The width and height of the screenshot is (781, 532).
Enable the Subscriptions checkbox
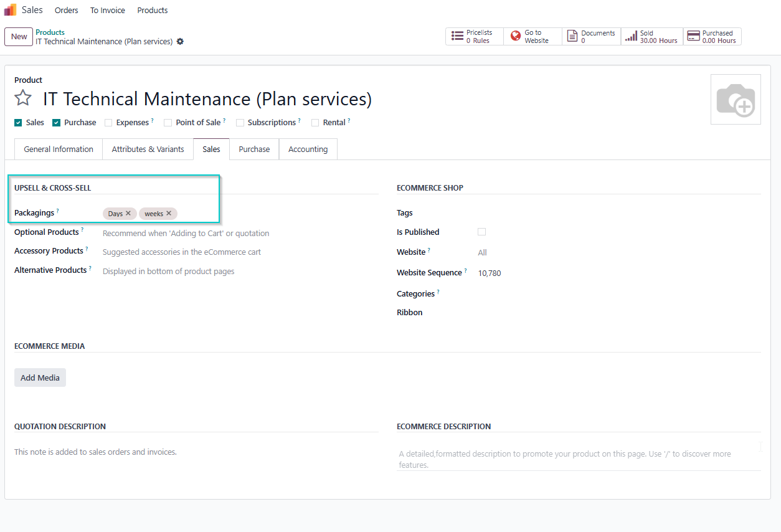(x=240, y=123)
